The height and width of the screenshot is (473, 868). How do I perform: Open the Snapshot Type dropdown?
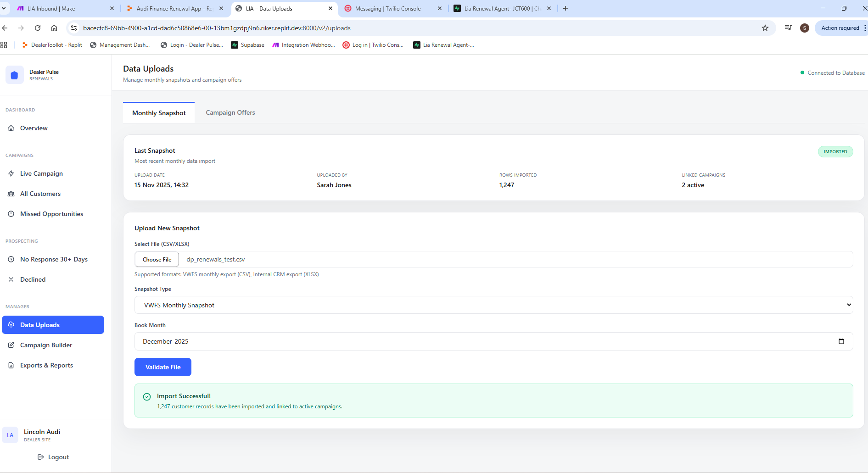[x=493, y=305]
